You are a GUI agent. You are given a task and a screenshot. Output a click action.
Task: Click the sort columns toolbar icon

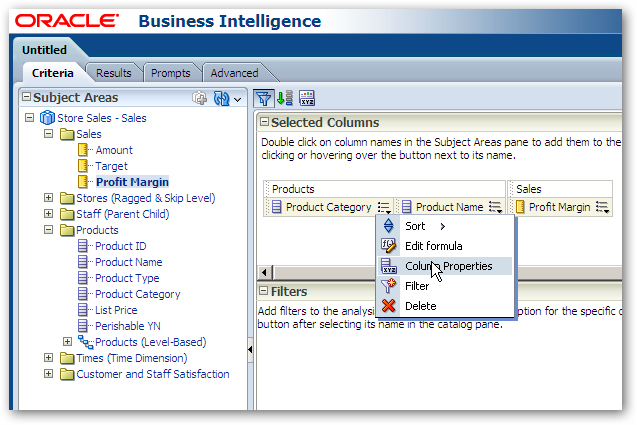[x=285, y=98]
